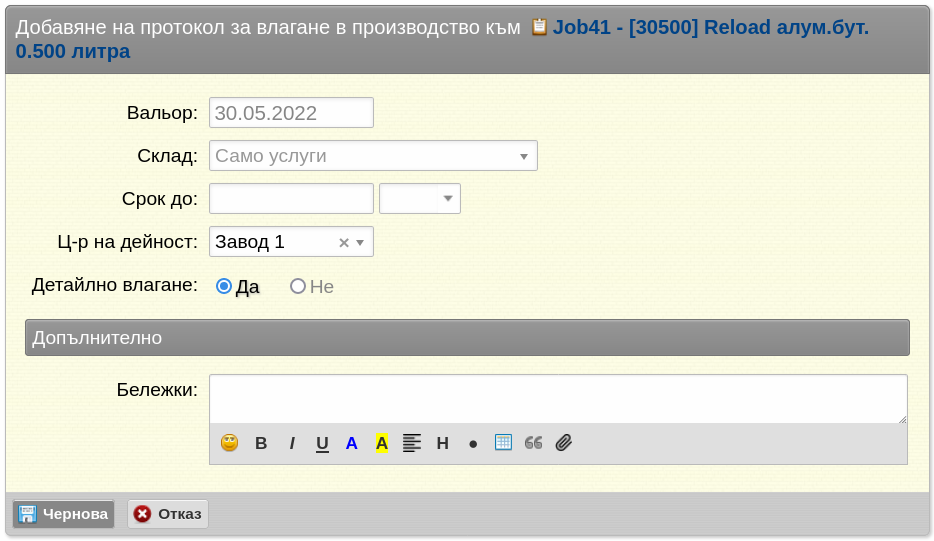
Task: Open text alignment options
Action: (412, 443)
